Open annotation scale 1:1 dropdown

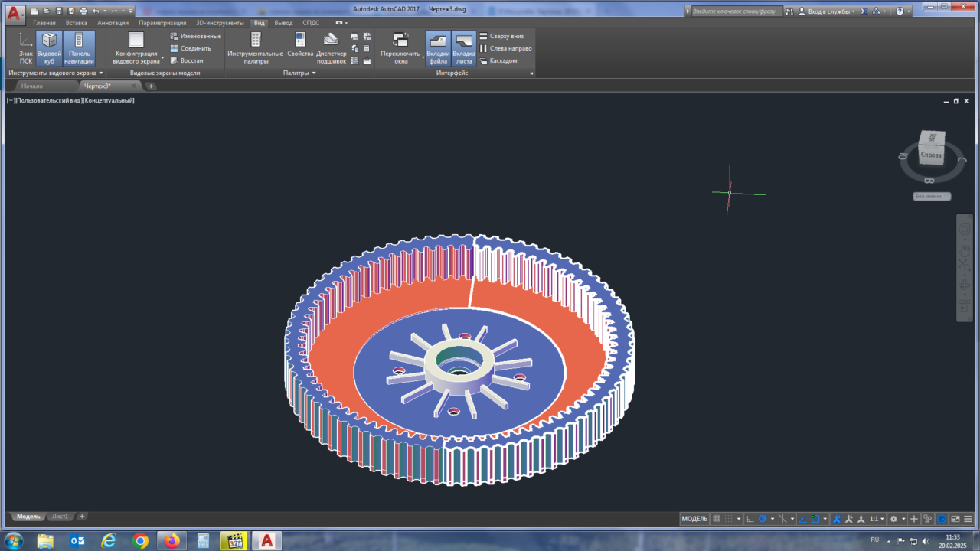coord(877,519)
